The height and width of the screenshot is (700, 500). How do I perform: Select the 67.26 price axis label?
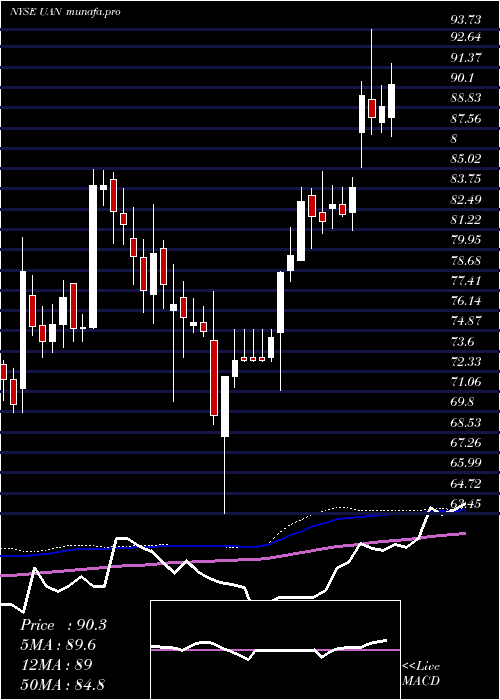(466, 443)
